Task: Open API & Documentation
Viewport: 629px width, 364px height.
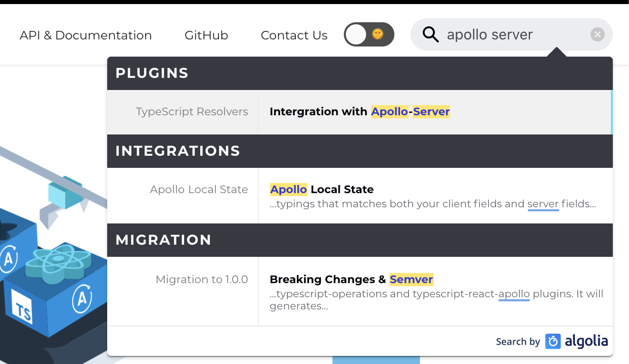Action: point(85,35)
